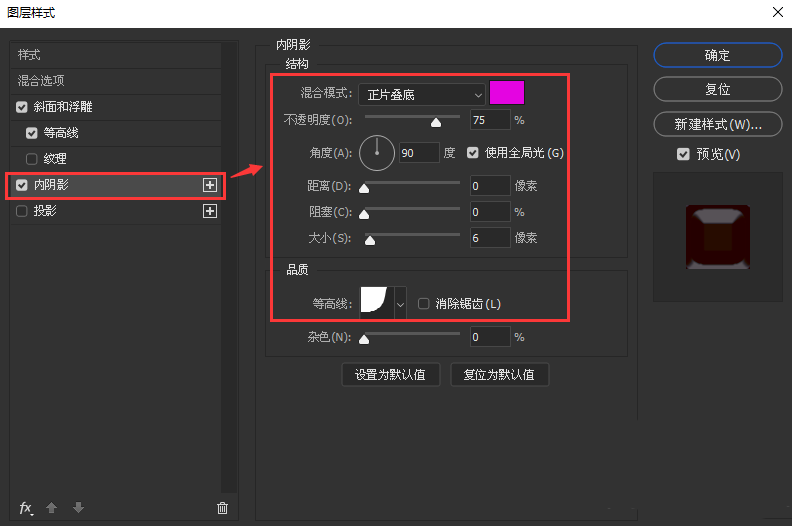Toggle 使用全局光 checkbox
Screen dimensions: 792x526
point(473,153)
